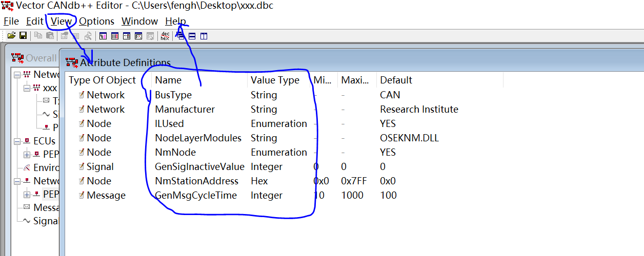This screenshot has height=256, width=644.
Task: Collapse the xxx network tree node
Action: pyautogui.click(x=27, y=88)
